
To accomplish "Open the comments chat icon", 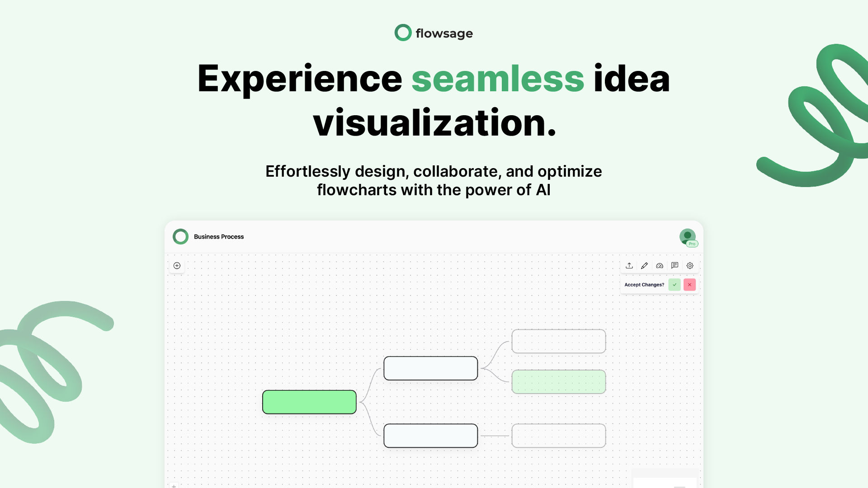I will 675,266.
